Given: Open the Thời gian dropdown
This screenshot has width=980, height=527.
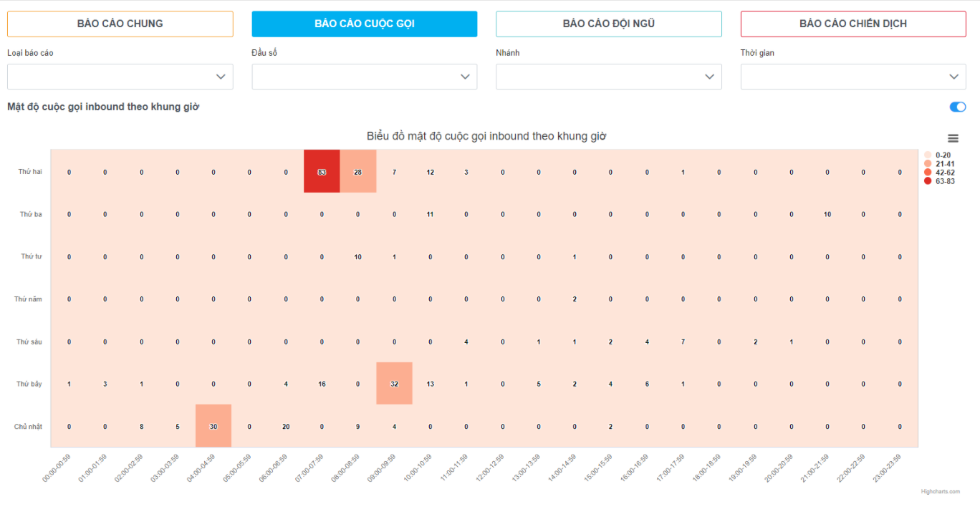Looking at the screenshot, I should pyautogui.click(x=852, y=77).
